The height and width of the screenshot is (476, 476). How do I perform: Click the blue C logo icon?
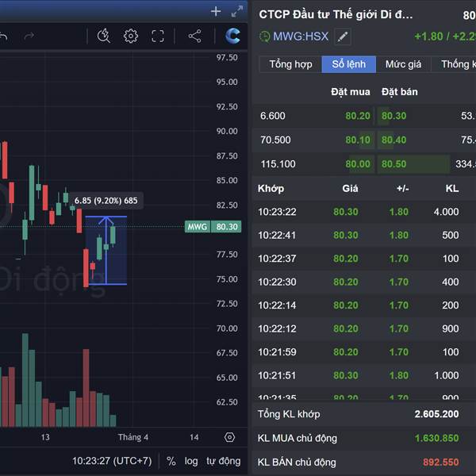click(232, 36)
